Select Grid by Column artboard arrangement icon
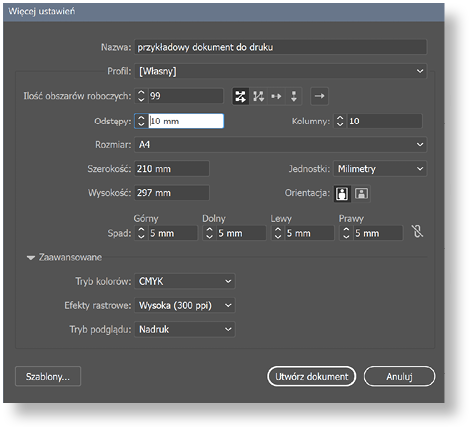 click(258, 96)
